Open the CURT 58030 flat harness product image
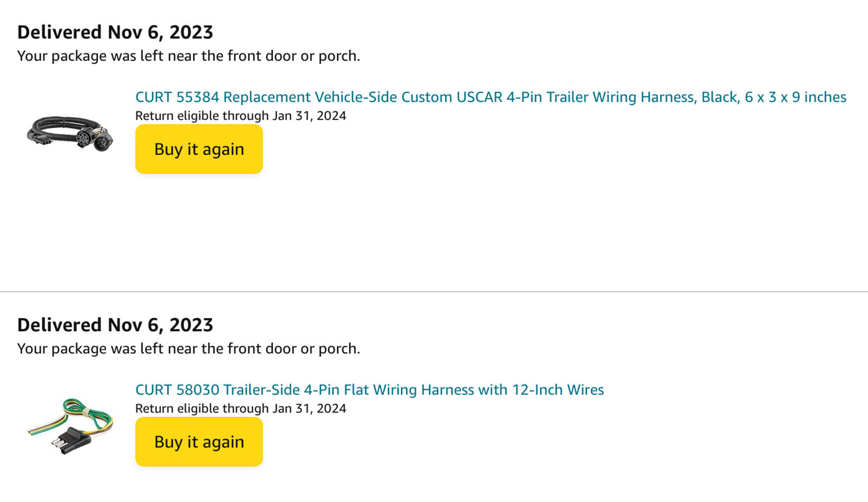This screenshot has width=868, height=502. 70,426
